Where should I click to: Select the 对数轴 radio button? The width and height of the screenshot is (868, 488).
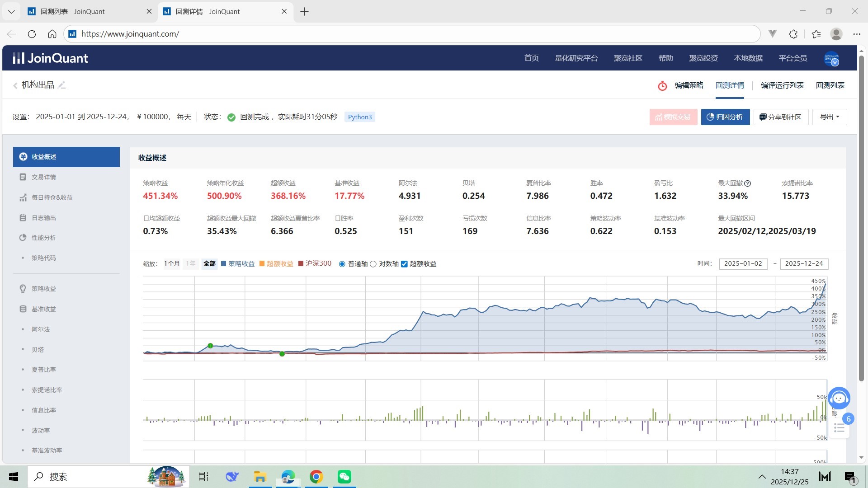[x=373, y=264]
